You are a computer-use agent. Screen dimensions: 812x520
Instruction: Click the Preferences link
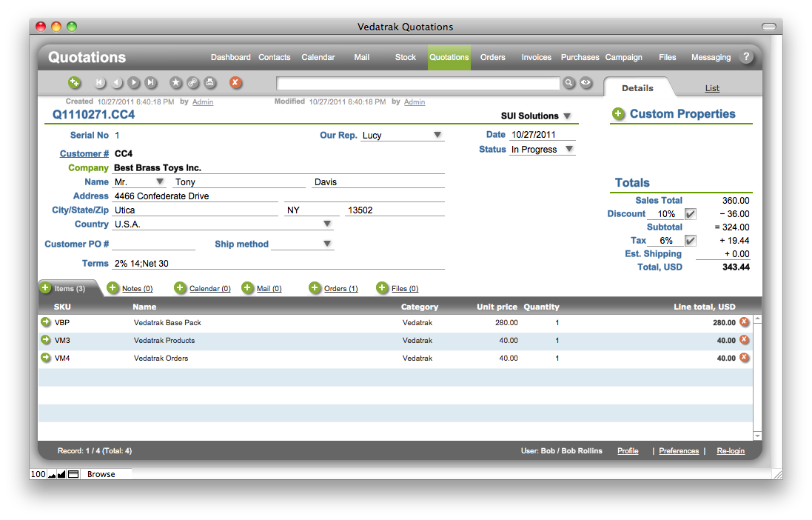point(678,450)
